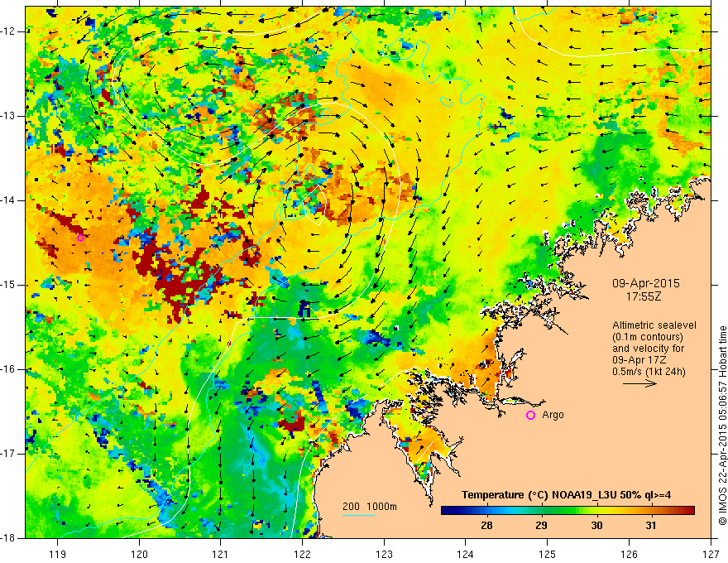Click the Temperature NOAA19_L3U colorbar title
The image size is (728, 563).
pos(566,495)
